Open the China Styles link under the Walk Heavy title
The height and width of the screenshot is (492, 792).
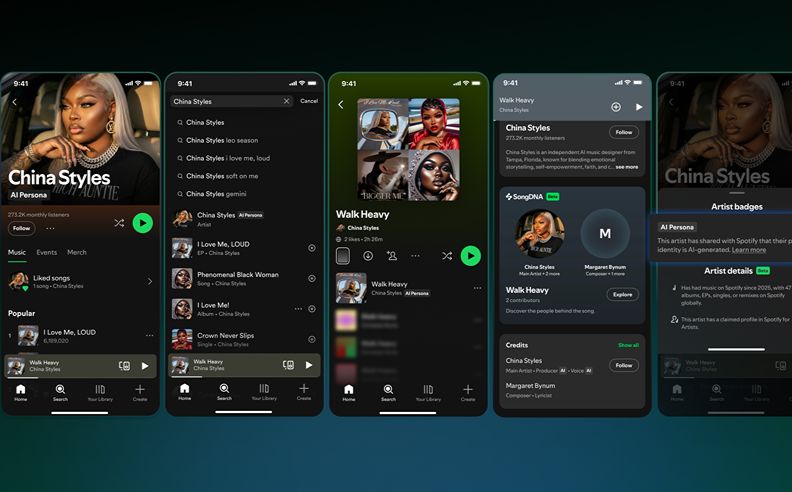(x=363, y=228)
